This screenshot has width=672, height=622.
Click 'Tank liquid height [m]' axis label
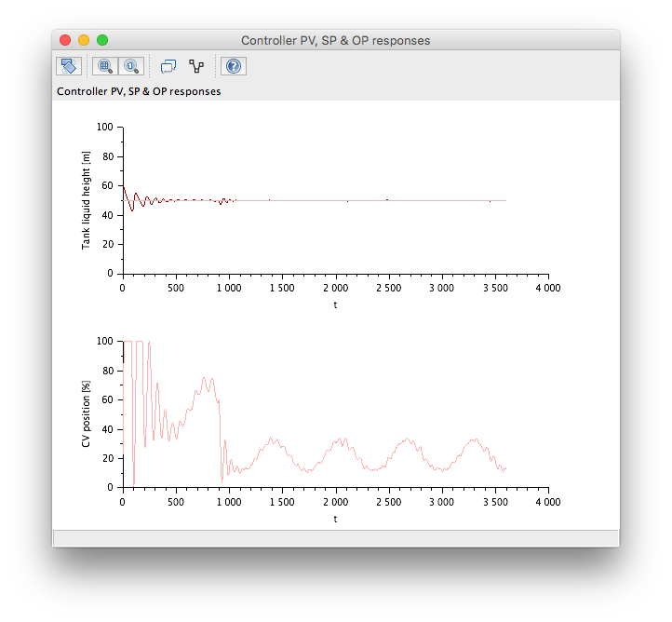pos(87,200)
